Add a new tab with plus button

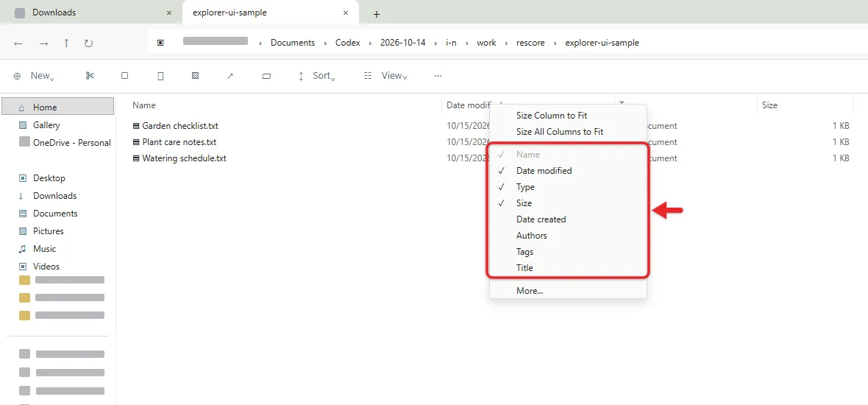pyautogui.click(x=377, y=15)
